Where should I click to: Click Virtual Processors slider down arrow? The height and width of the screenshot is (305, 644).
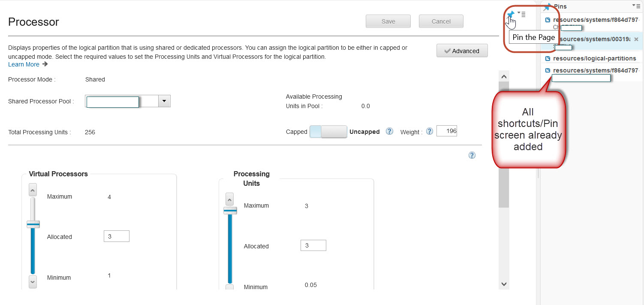click(x=33, y=281)
